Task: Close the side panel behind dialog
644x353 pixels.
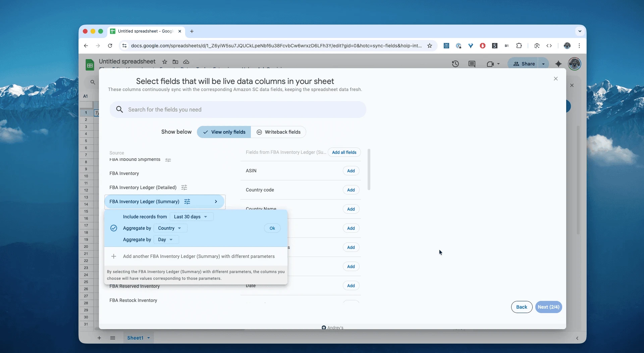Action: tap(572, 85)
